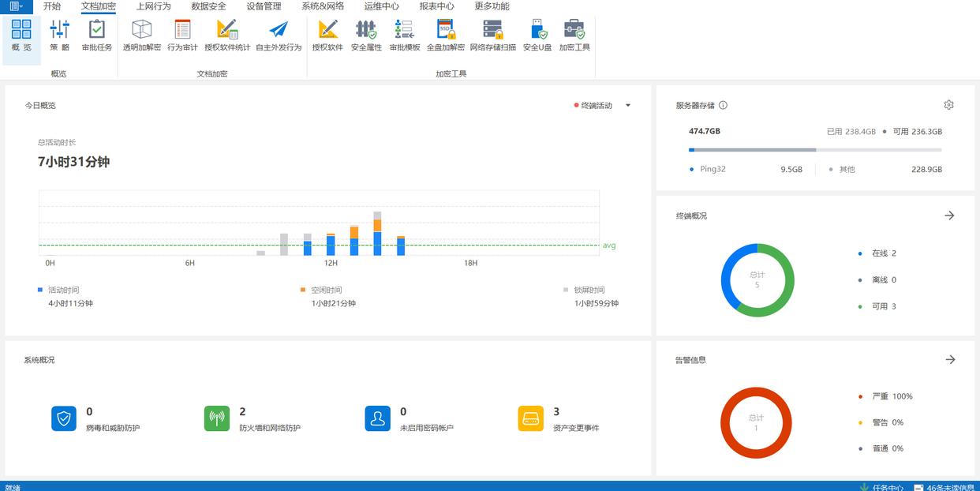Open the application menu dropdown at top-left
The height and width of the screenshot is (491, 980).
(16, 6)
